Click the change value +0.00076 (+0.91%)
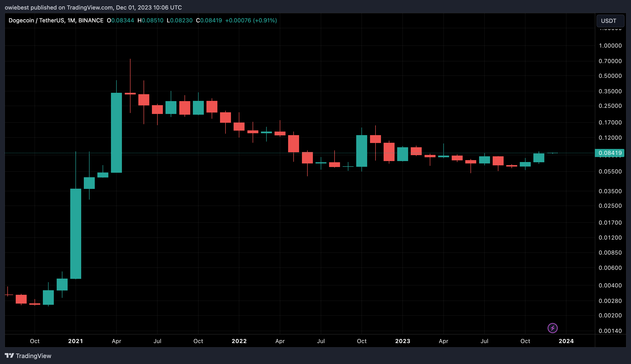The image size is (631, 364). [x=251, y=20]
